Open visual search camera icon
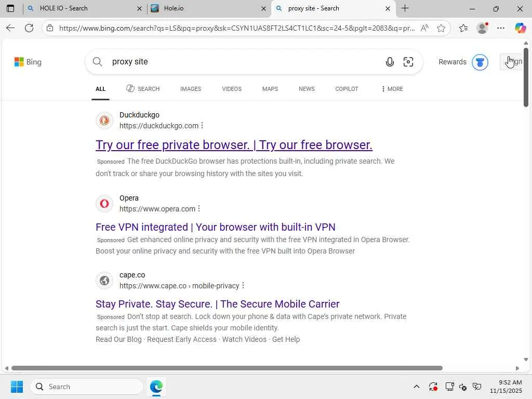This screenshot has height=399, width=532. click(x=408, y=62)
